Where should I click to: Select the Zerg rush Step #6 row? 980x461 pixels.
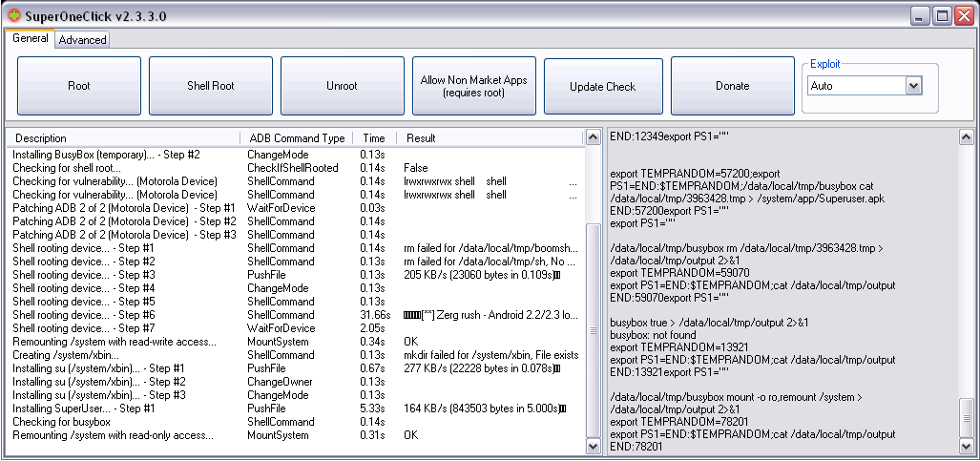pos(296,315)
